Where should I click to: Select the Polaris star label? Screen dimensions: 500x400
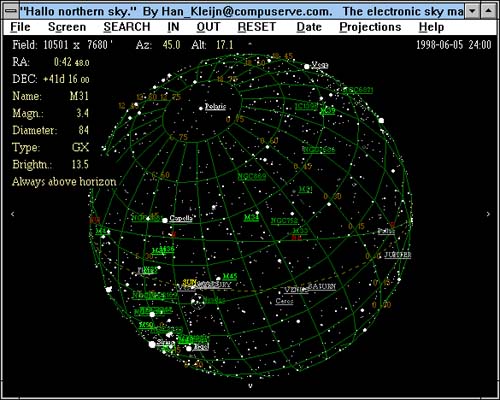215,107
